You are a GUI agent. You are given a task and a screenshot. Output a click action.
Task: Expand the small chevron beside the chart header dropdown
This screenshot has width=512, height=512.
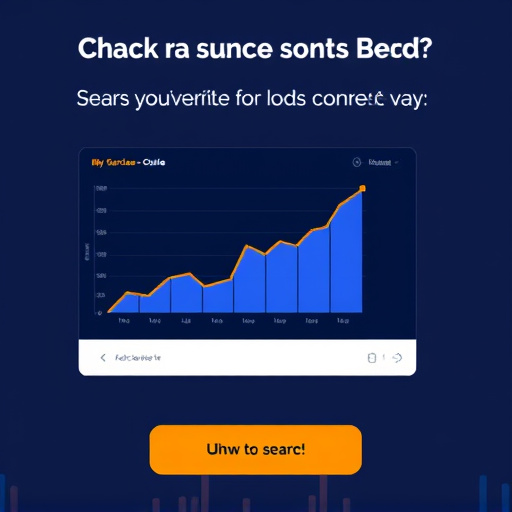tap(396, 163)
